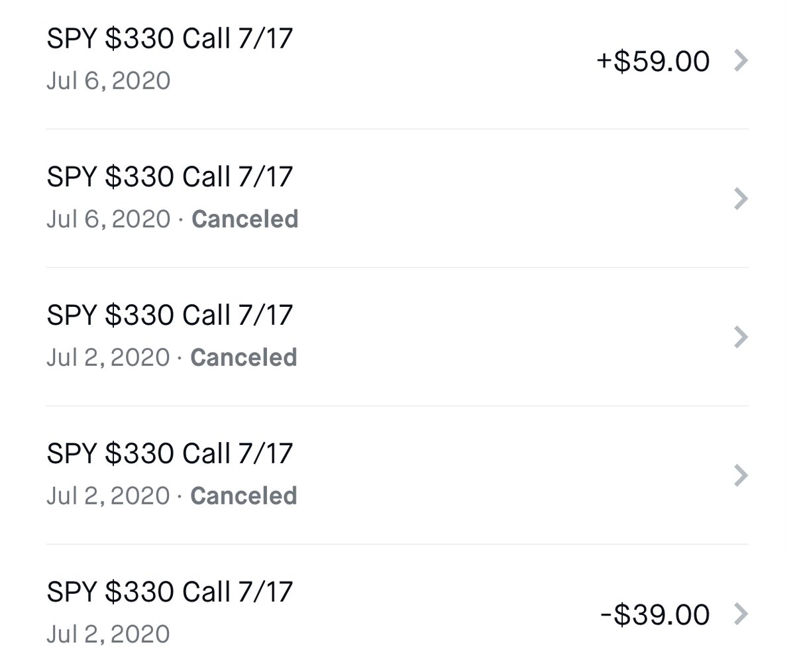
Task: Click the Jul 2, 2020 date on the last Canceled row
Action: point(108,496)
